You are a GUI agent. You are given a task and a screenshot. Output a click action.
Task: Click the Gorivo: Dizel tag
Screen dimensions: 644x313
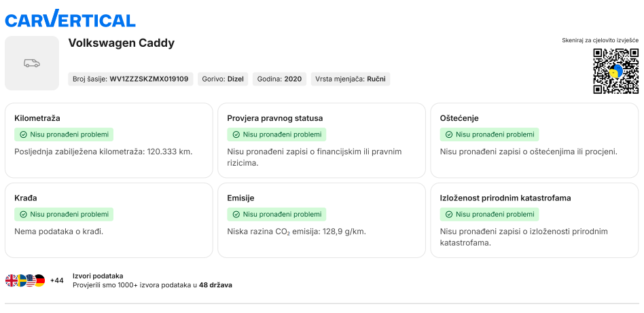pyautogui.click(x=223, y=79)
